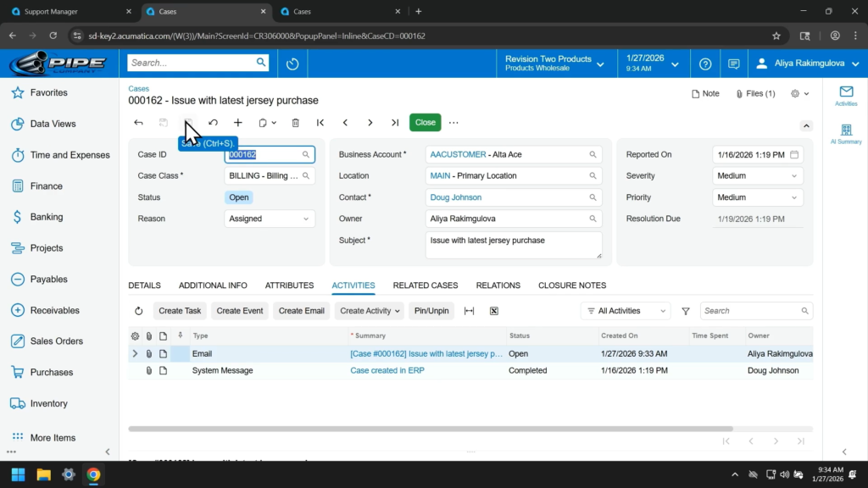Open the activities filter funnel icon

686,311
